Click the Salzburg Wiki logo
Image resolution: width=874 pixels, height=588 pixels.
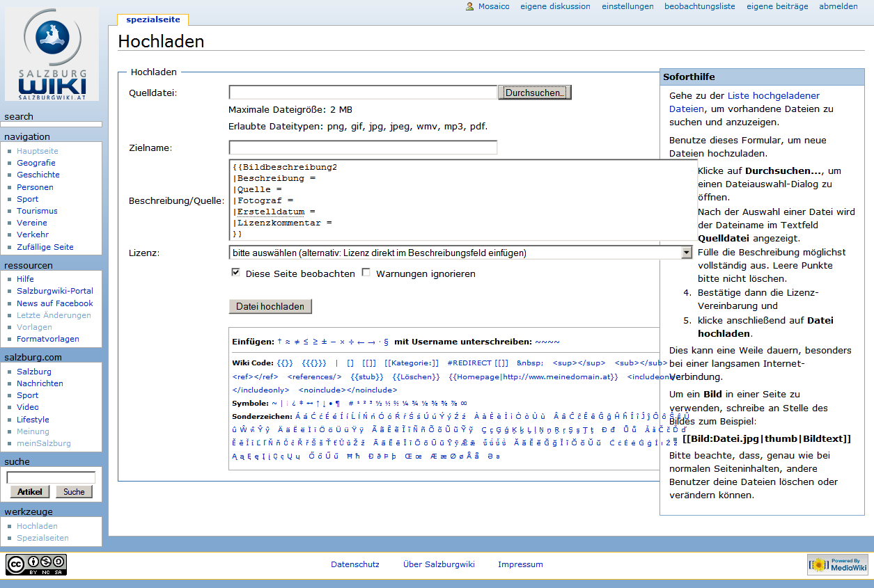tap(53, 56)
